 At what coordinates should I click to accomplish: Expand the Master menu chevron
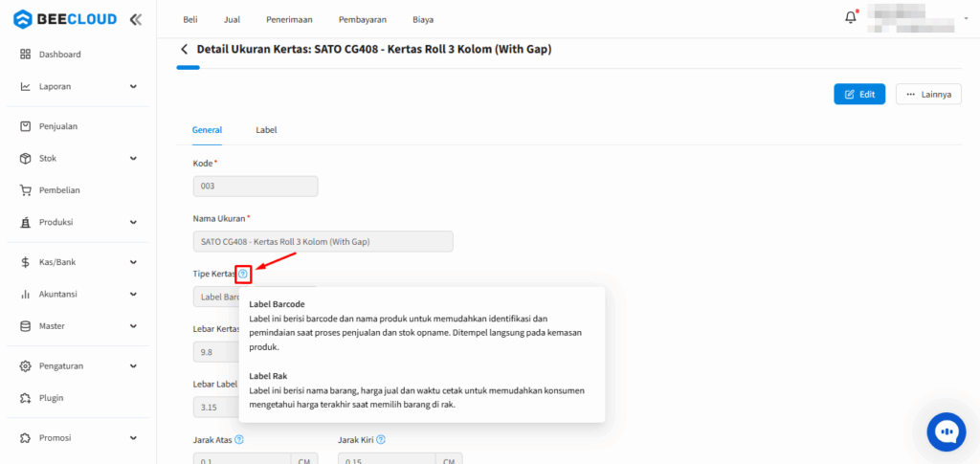tap(133, 325)
